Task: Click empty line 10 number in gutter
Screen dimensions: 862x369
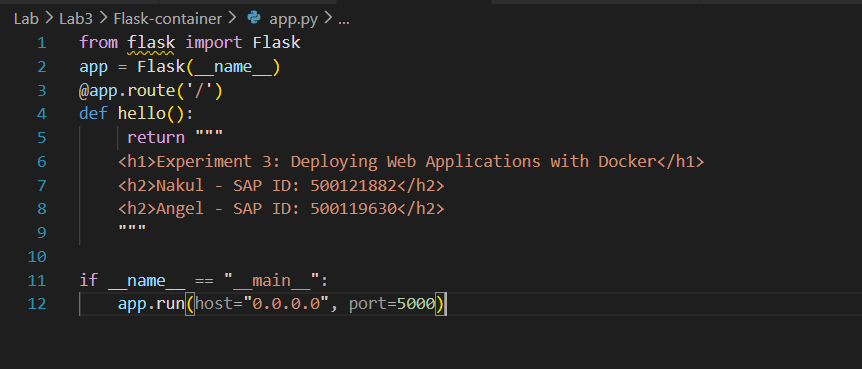Action: (x=37, y=256)
